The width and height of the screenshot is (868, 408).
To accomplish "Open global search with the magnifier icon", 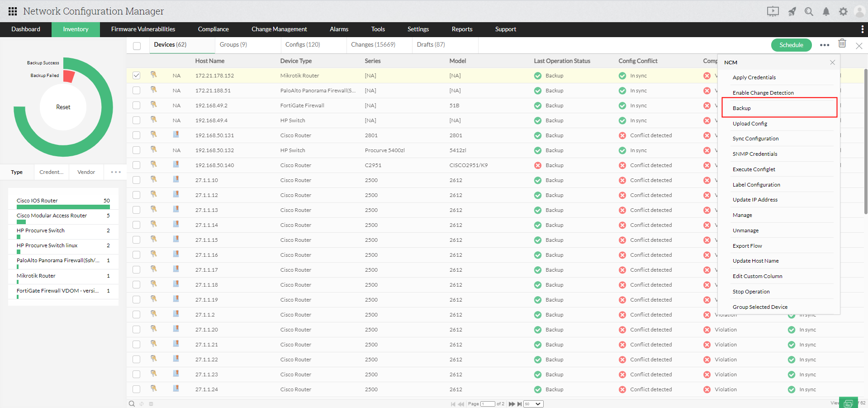I will click(809, 11).
